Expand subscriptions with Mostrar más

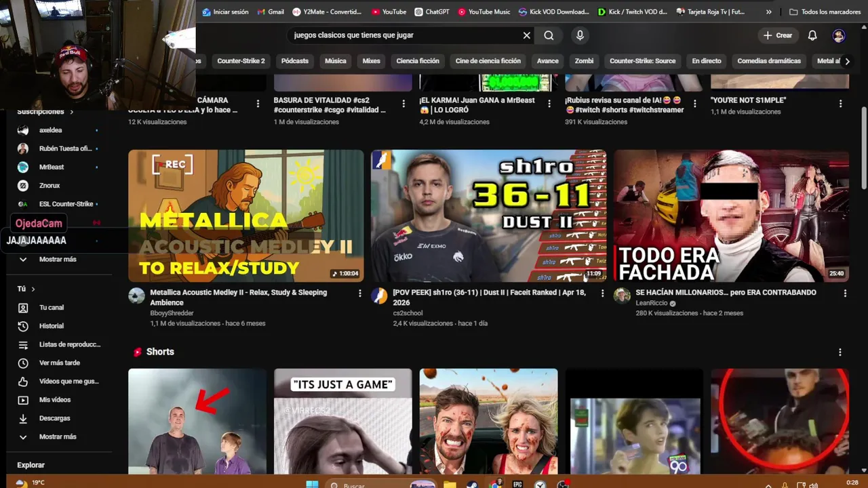point(58,259)
